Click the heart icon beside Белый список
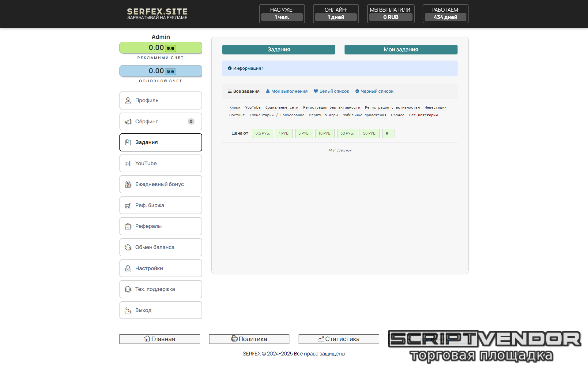Viewport: 588px width, 368px height. click(x=316, y=91)
